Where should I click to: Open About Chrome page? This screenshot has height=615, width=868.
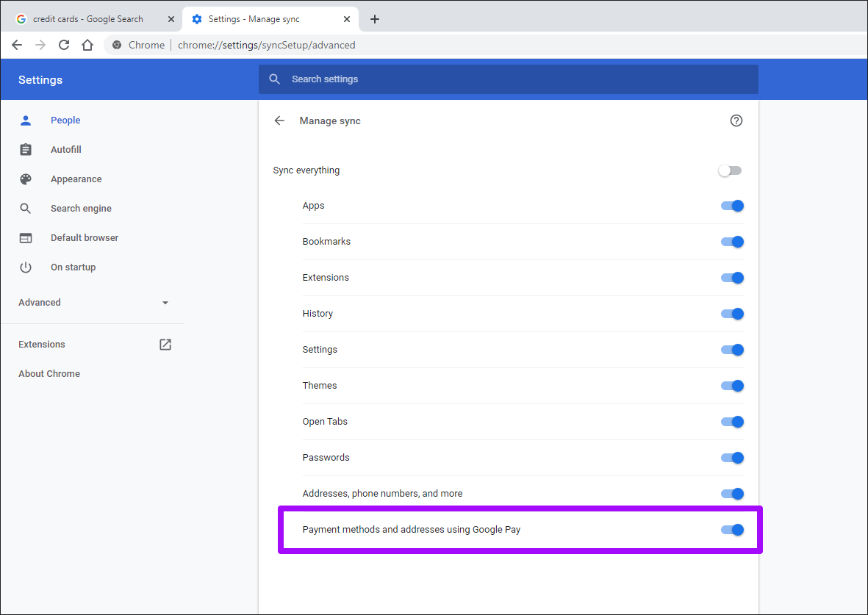pos(49,374)
